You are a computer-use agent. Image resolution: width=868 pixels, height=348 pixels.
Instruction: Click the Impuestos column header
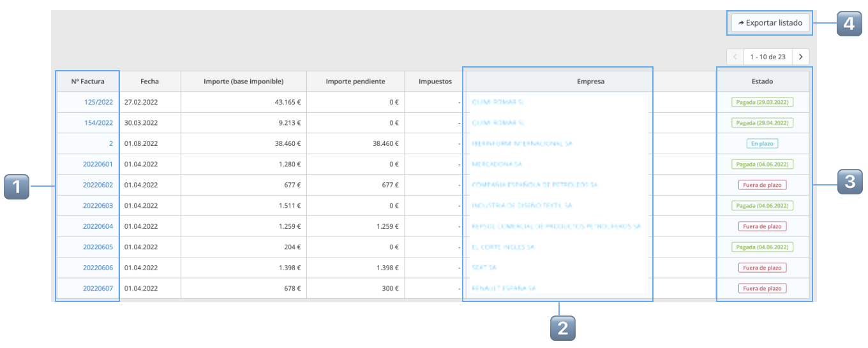(x=435, y=82)
